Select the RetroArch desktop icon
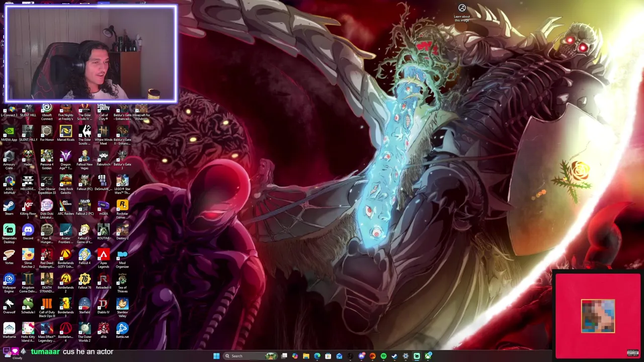The height and width of the screenshot is (362, 644). click(103, 158)
